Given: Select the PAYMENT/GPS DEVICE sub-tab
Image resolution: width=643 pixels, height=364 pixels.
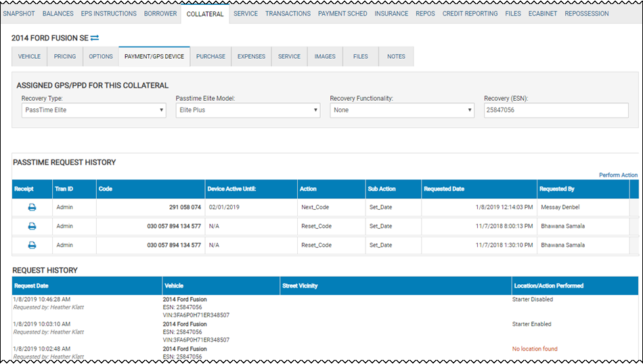Looking at the screenshot, I should [x=154, y=57].
